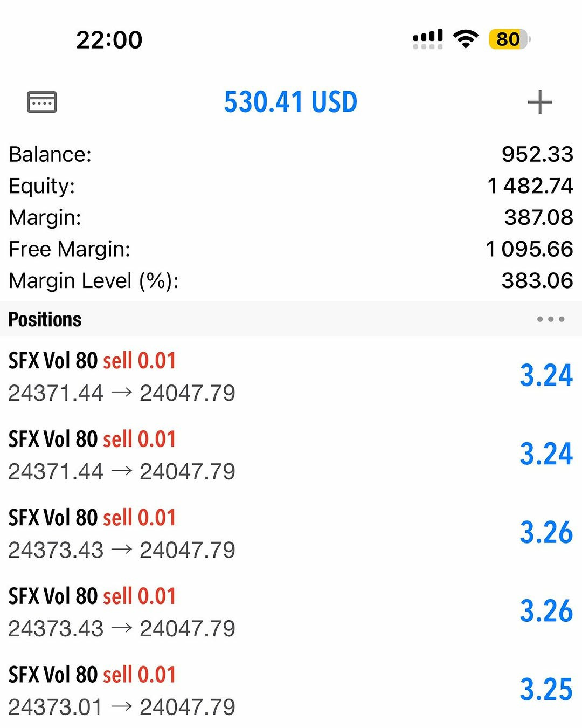Tap the battery indicator showing 80
This screenshot has width=582, height=728.
509,39
